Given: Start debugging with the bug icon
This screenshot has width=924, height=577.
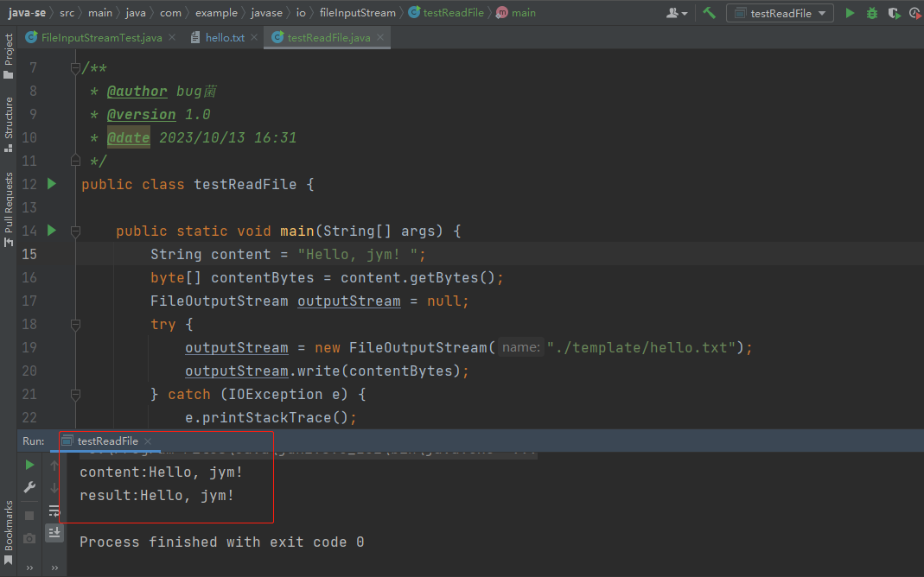Looking at the screenshot, I should tap(872, 13).
